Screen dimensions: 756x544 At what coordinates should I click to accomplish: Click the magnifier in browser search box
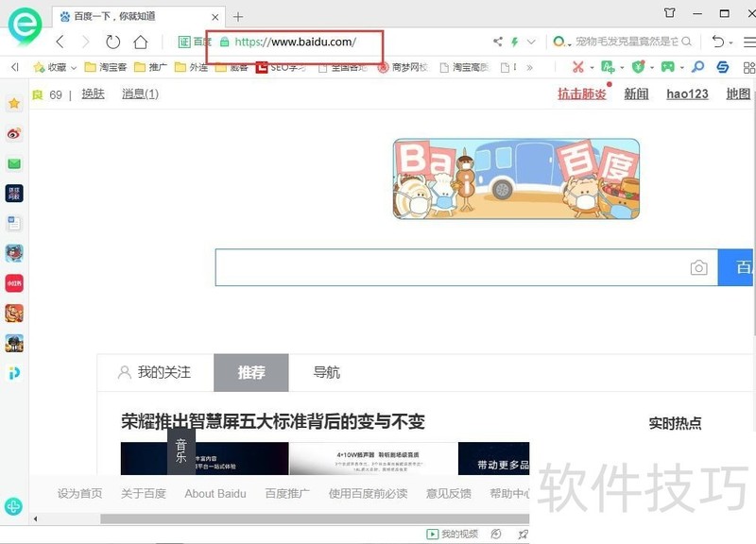tap(687, 42)
